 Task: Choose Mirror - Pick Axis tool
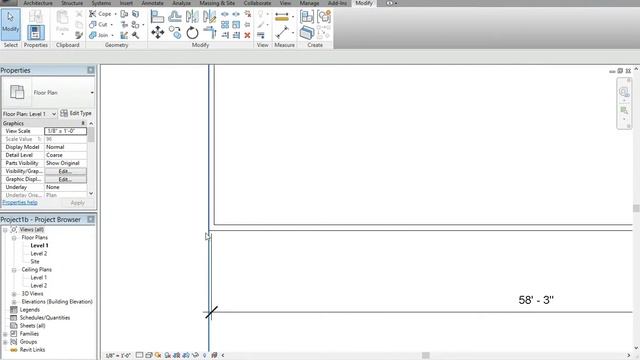coord(192,16)
